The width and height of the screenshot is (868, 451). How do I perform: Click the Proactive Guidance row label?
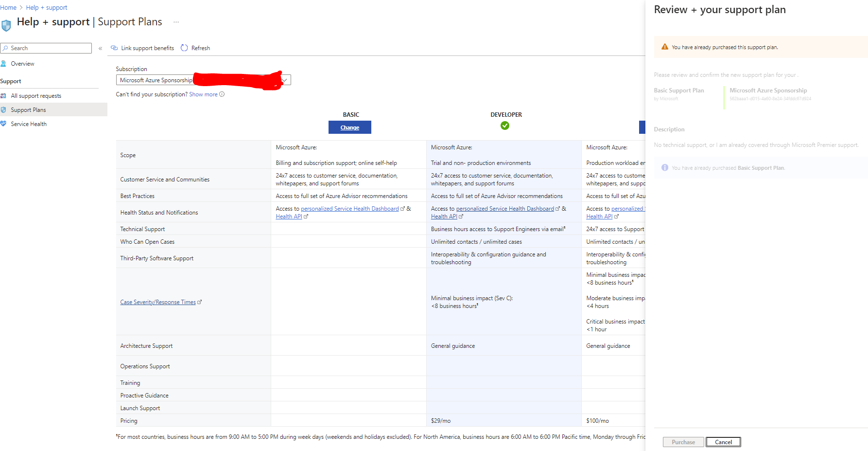click(144, 396)
